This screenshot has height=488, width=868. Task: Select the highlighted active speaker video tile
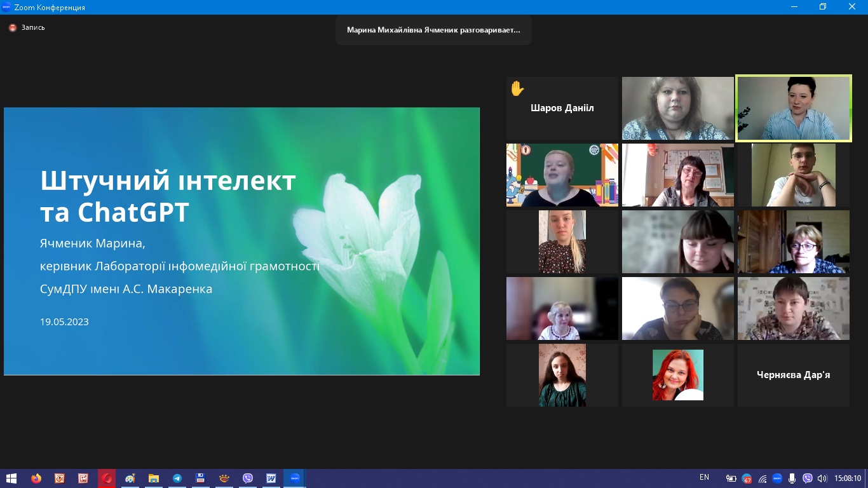(x=793, y=108)
